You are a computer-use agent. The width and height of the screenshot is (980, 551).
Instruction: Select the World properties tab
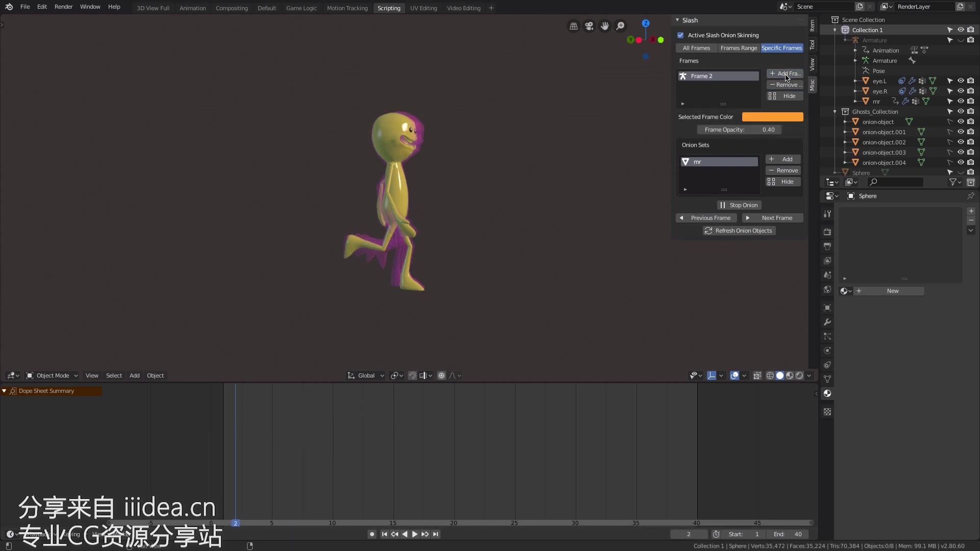point(827,289)
